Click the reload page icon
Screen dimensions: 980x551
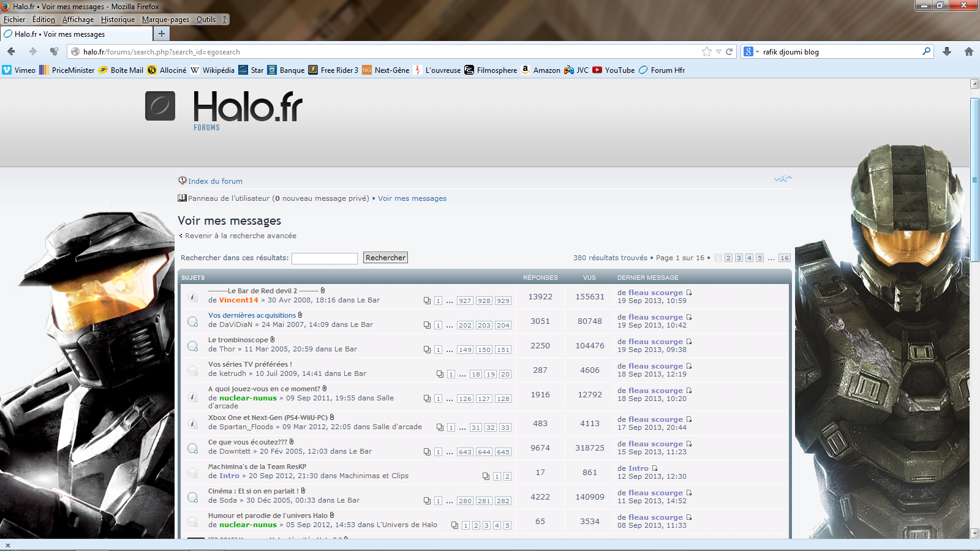pos(729,51)
